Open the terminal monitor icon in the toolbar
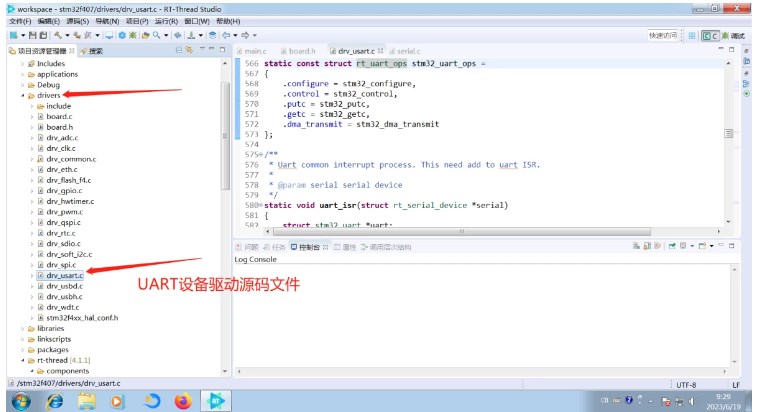758x412 pixels. click(x=109, y=35)
